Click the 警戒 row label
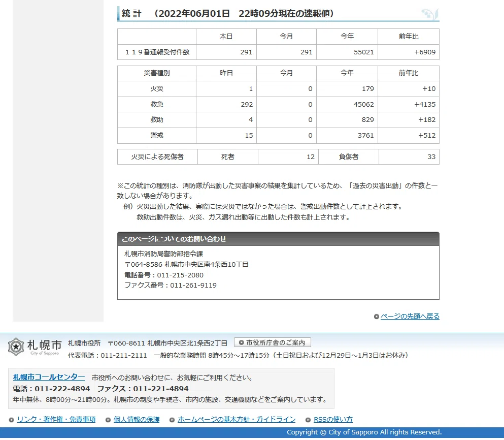504x440 pixels. [157, 136]
